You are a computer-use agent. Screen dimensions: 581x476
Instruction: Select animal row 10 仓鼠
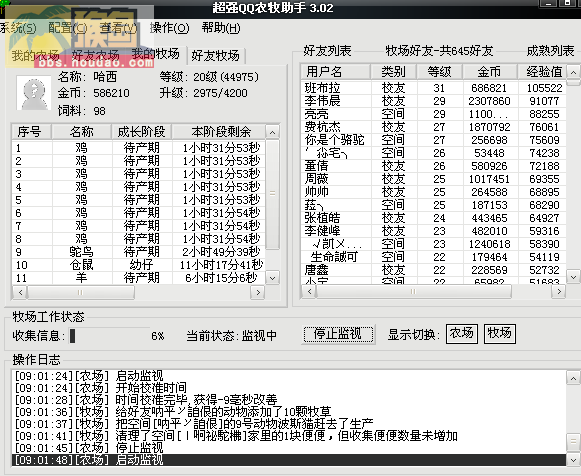[139, 265]
